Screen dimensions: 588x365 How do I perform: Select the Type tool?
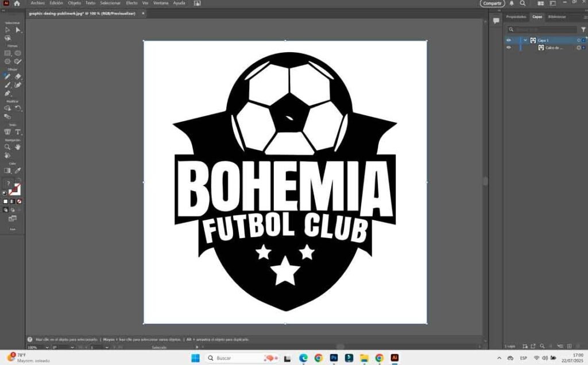pyautogui.click(x=18, y=131)
